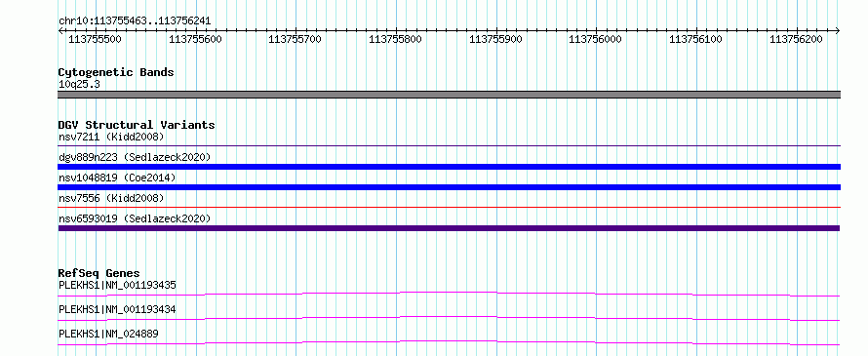
Task: Click the magenta PLEKHS1 NM_024889 gene line
Action: tap(449, 342)
